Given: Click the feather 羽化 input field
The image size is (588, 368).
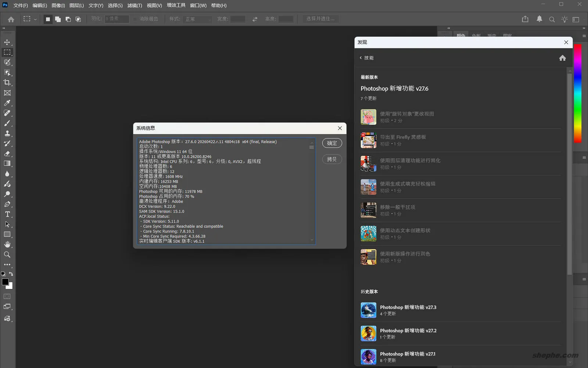Looking at the screenshot, I should [x=117, y=19].
